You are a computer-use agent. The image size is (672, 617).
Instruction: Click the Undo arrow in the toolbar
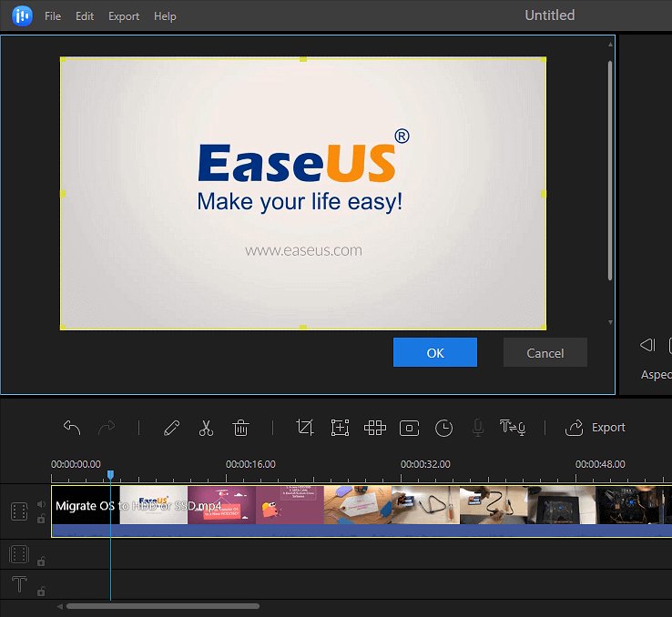[x=72, y=427]
